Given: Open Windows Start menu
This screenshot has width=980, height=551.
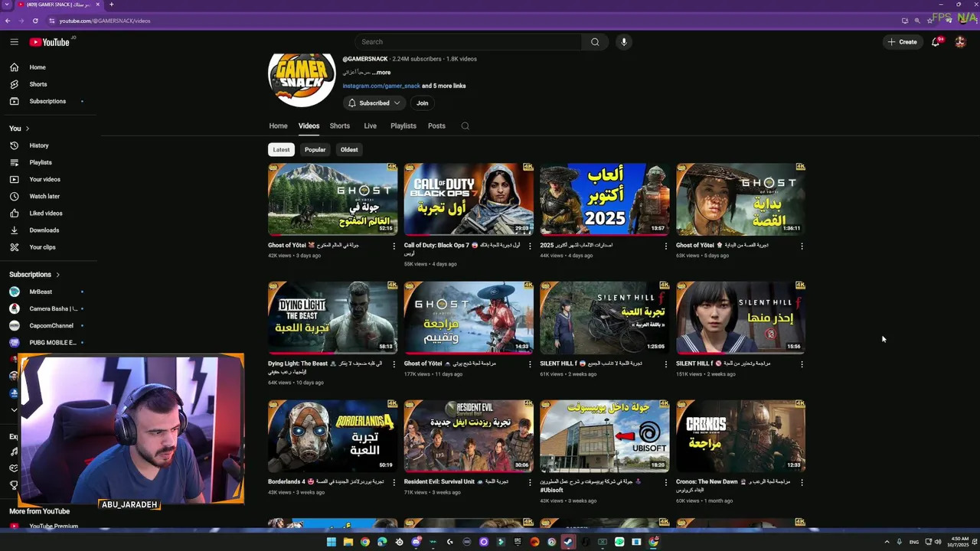Looking at the screenshot, I should tap(331, 542).
